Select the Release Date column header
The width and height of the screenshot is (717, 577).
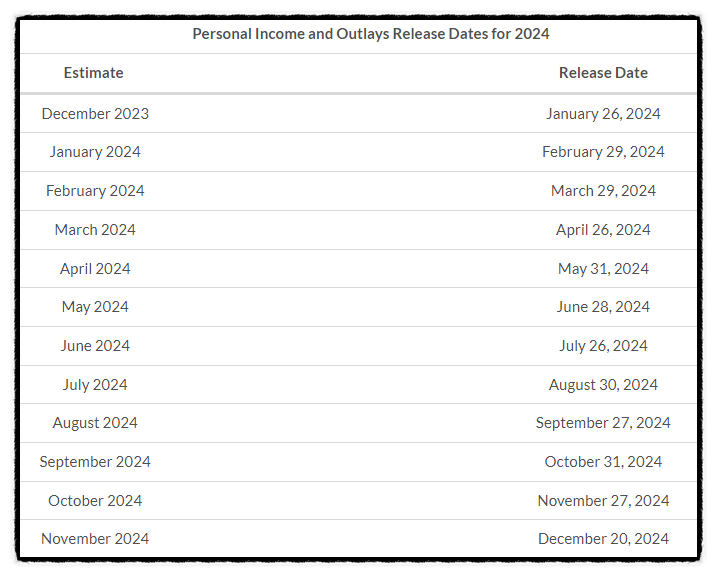tap(603, 73)
